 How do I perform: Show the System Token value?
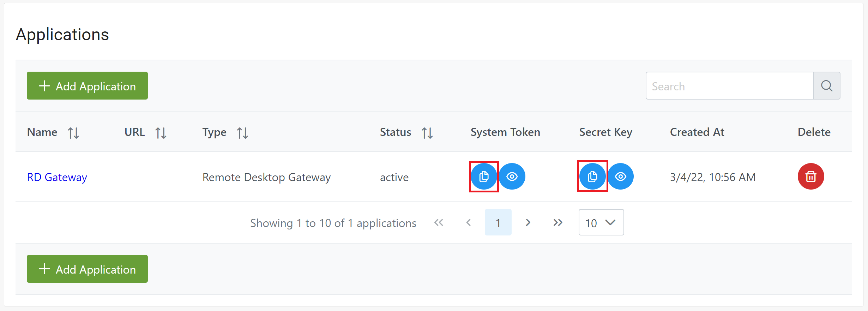point(512,177)
